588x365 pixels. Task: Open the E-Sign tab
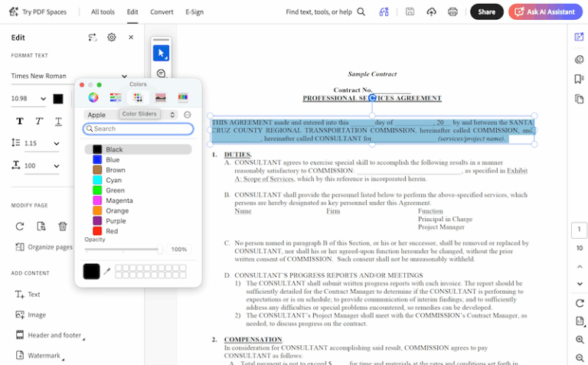click(194, 12)
